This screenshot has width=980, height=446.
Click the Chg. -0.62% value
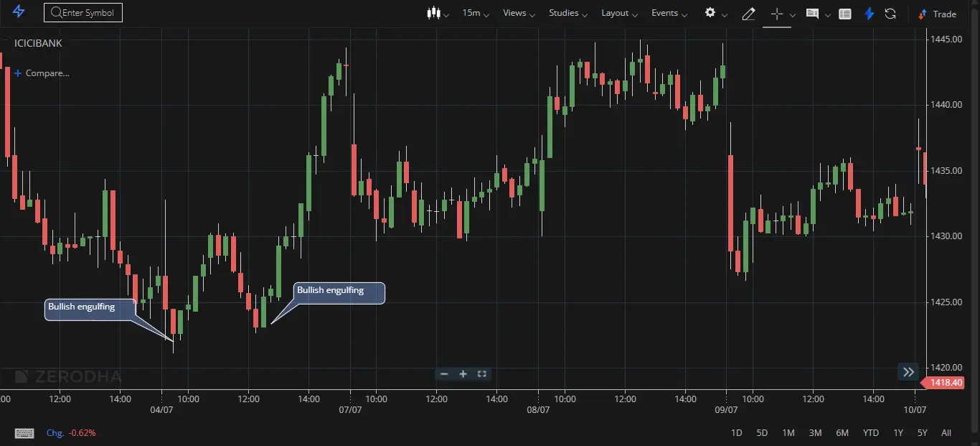71,433
